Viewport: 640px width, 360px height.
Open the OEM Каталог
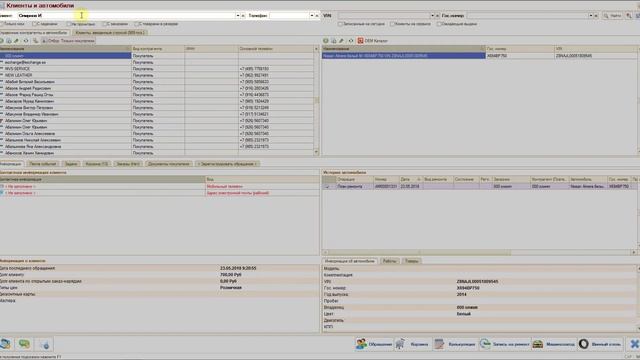pyautogui.click(x=373, y=41)
